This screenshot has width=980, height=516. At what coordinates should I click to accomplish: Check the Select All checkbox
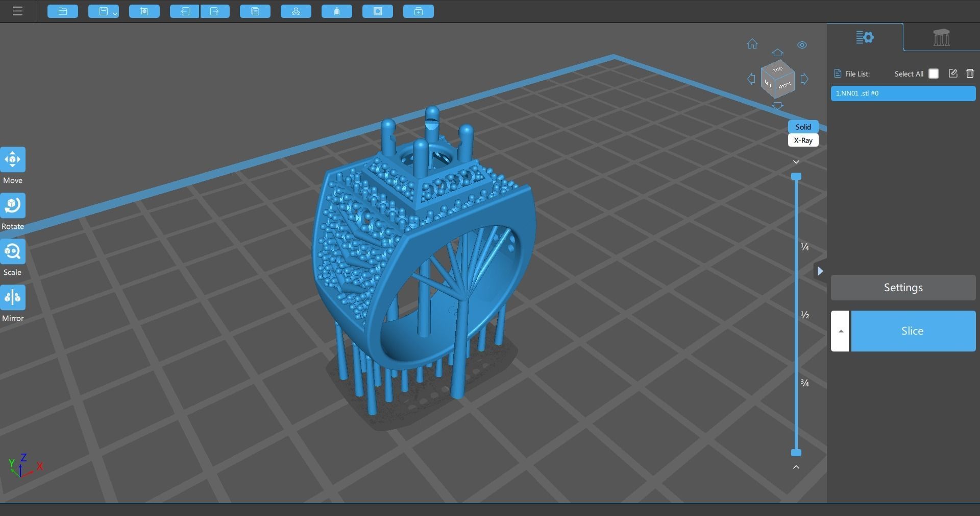[934, 74]
